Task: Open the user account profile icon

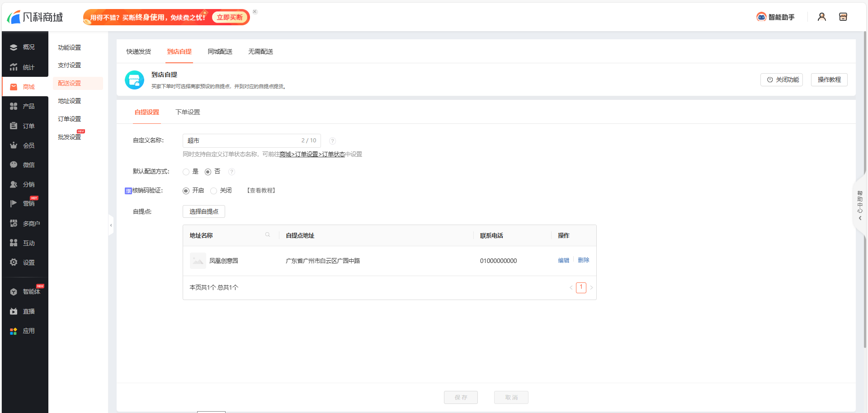Action: pos(821,17)
